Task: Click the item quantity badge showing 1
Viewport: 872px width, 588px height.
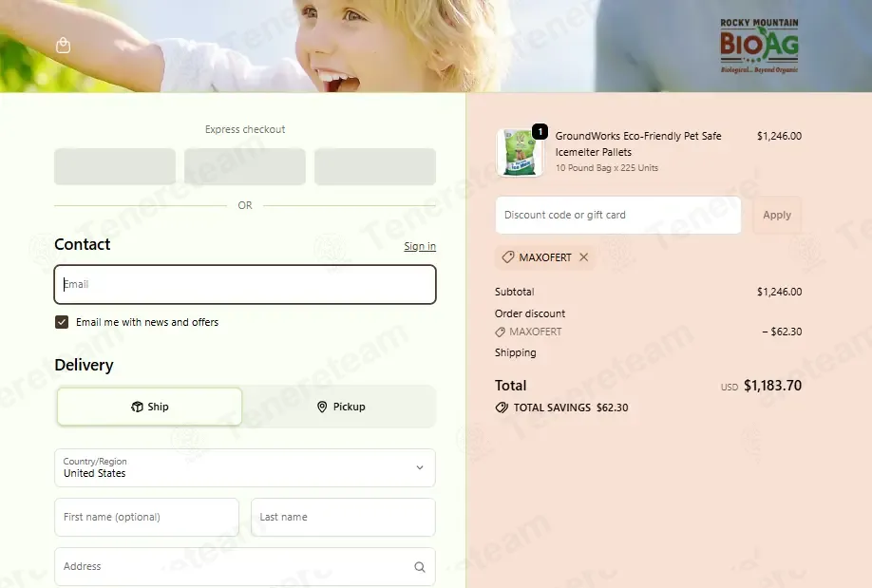Action: click(x=540, y=132)
